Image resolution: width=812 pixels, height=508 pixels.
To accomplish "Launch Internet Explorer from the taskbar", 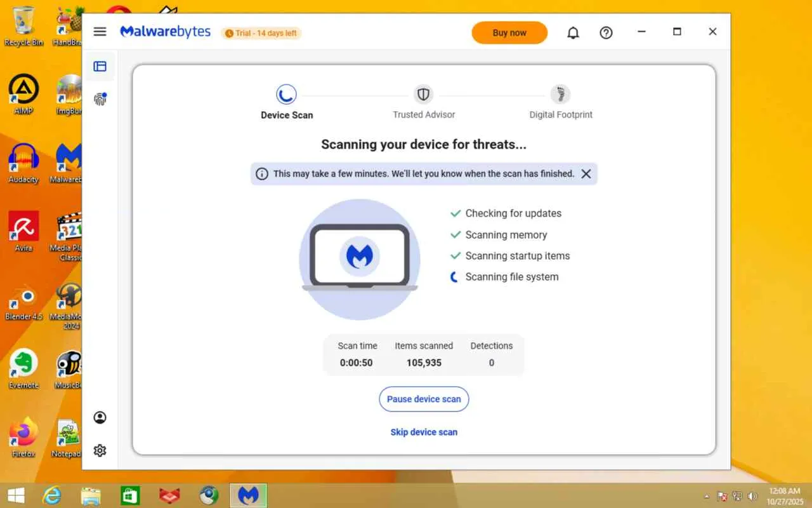I will coord(52,495).
